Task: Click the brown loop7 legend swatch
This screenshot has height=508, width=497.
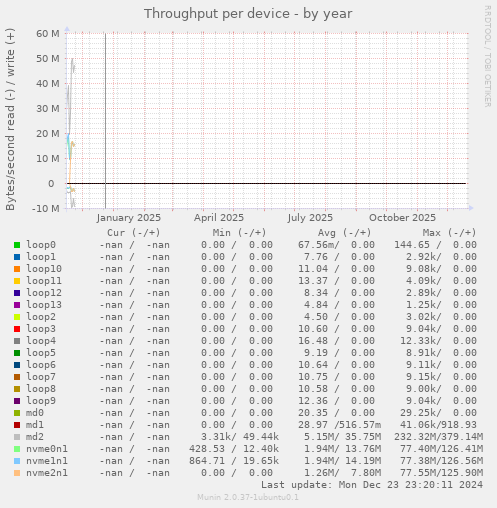Action: click(x=17, y=377)
